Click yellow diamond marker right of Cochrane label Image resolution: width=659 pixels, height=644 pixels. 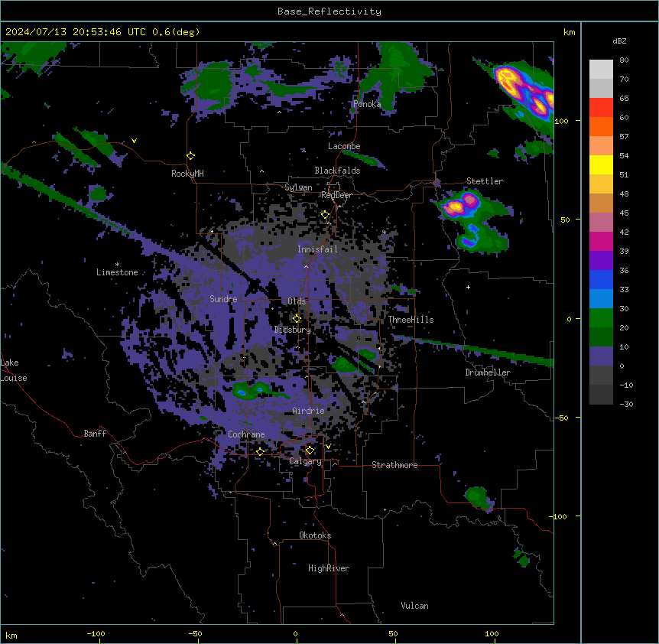tap(260, 451)
